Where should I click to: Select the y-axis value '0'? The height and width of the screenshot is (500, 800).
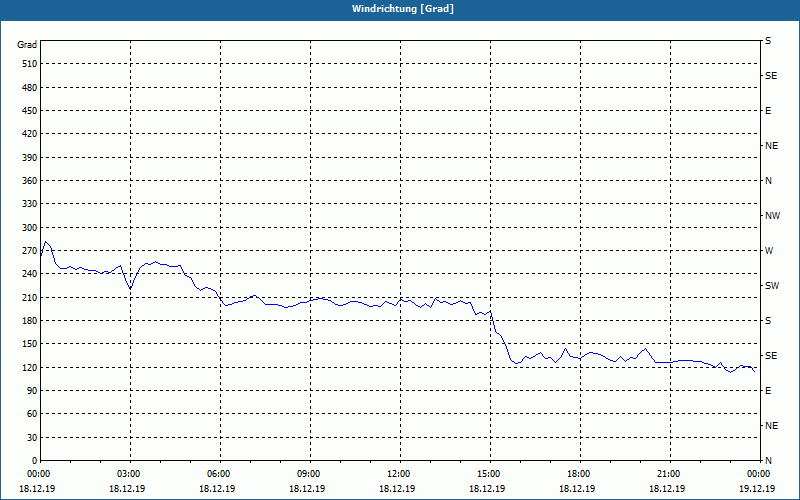click(34, 461)
